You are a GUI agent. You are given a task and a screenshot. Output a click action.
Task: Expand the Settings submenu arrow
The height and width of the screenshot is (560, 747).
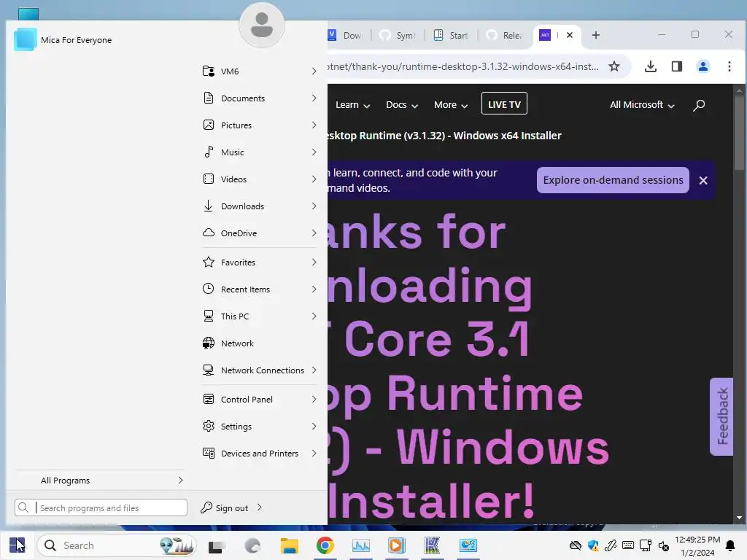pyautogui.click(x=314, y=426)
